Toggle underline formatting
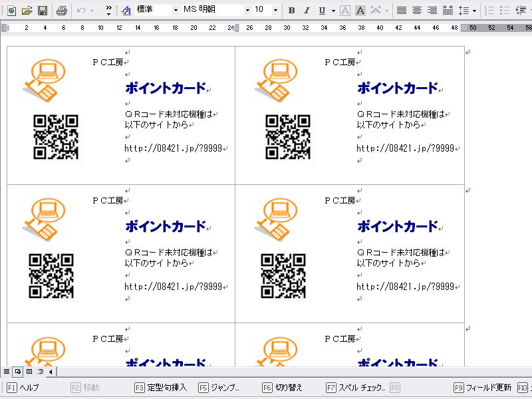532x399 pixels. click(x=322, y=11)
